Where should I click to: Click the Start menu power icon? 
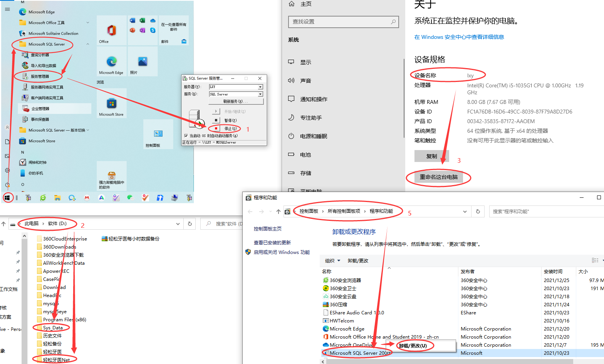pos(7,185)
